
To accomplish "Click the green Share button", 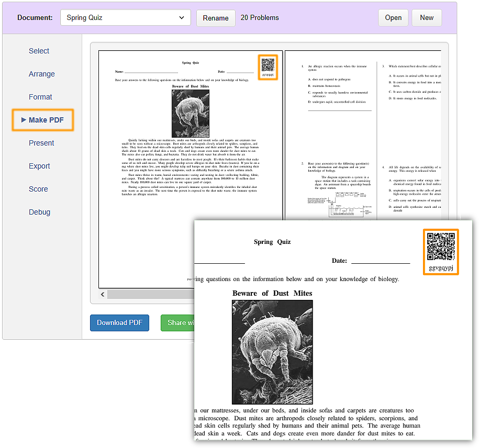I will coord(177,323).
